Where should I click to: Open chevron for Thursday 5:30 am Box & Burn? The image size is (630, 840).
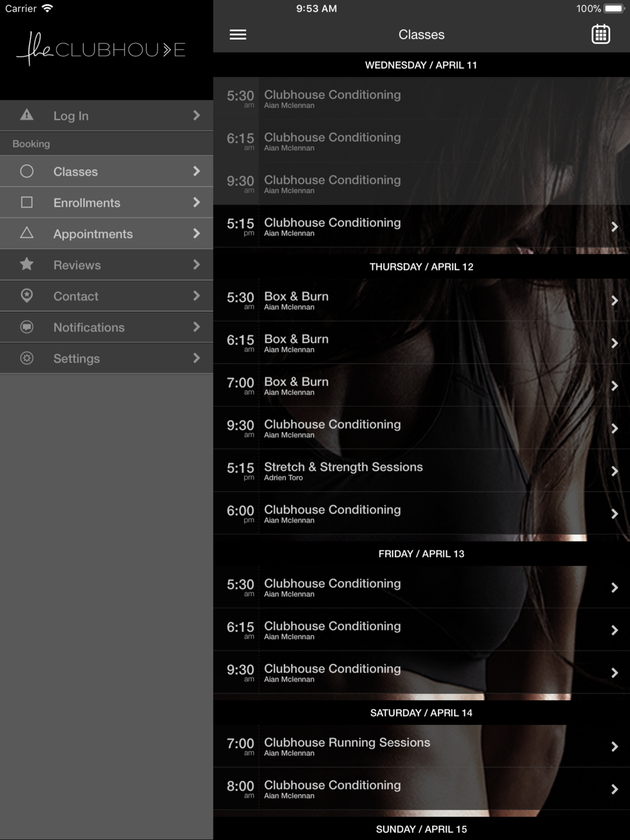pyautogui.click(x=614, y=300)
